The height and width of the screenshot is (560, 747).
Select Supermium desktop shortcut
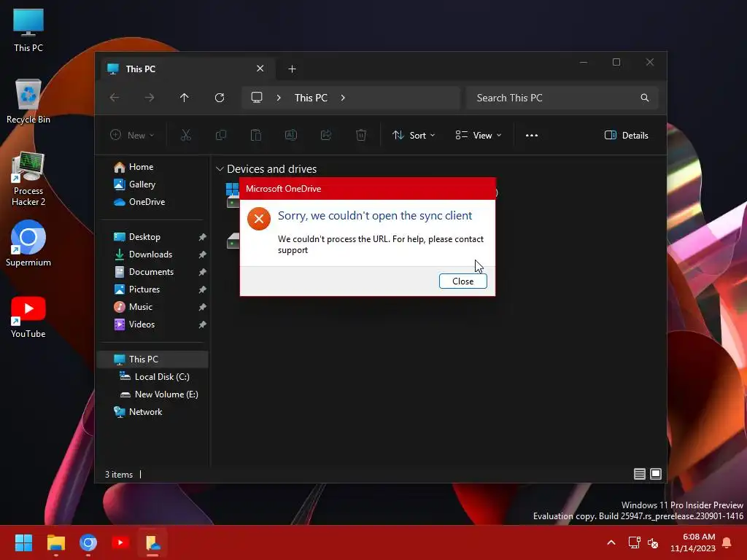click(28, 244)
